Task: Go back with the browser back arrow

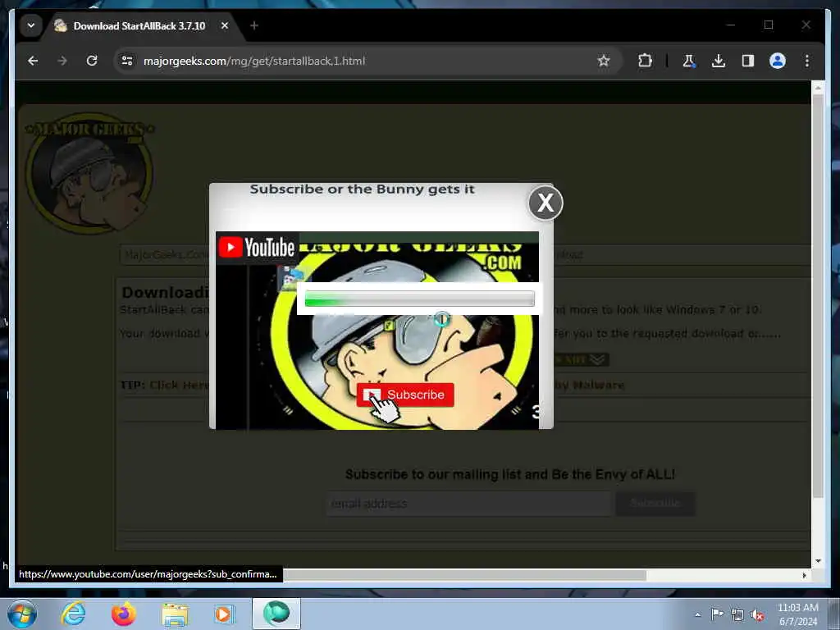Action: click(x=33, y=61)
